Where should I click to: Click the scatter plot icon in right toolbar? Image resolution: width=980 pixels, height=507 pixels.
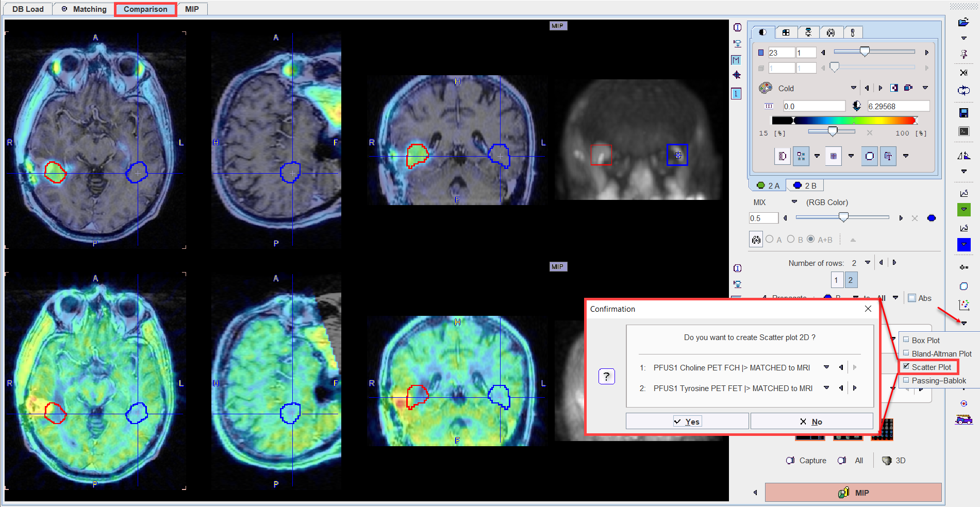point(964,305)
